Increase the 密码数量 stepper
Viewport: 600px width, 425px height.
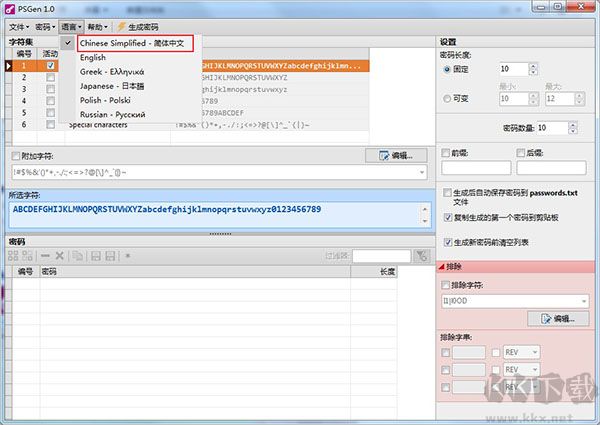point(573,124)
